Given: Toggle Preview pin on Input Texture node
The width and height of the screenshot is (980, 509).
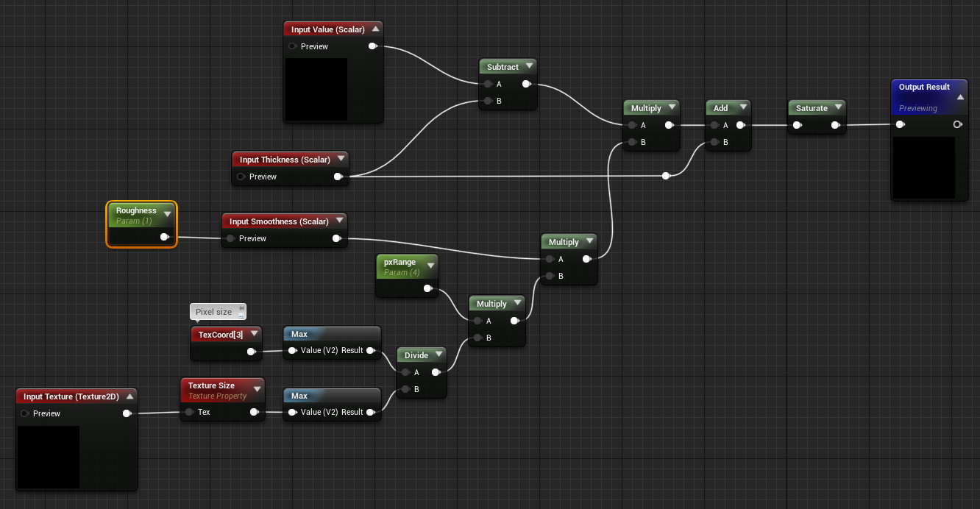Looking at the screenshot, I should (x=25, y=413).
